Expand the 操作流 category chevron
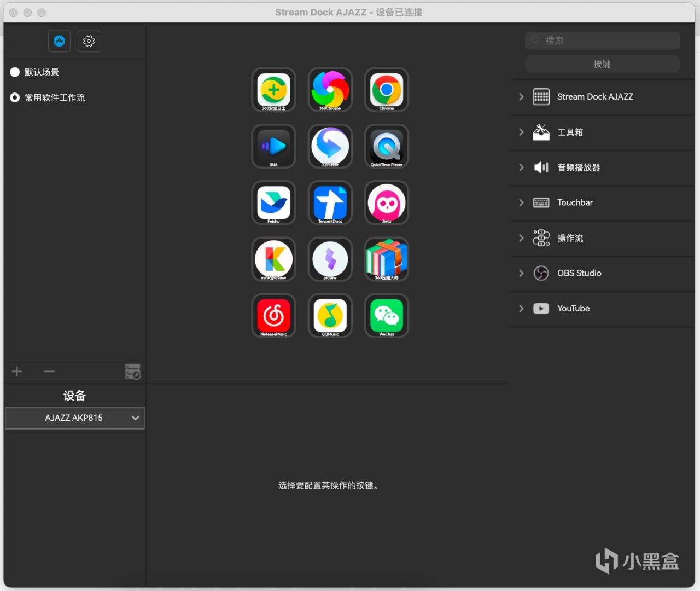 [521, 238]
